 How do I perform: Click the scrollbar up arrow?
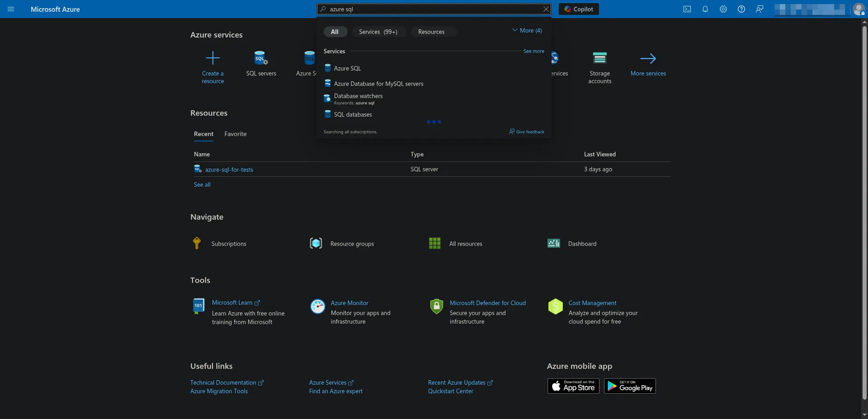click(864, 21)
